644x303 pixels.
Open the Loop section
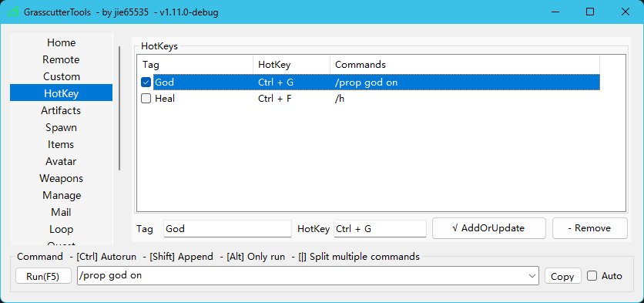(61, 229)
